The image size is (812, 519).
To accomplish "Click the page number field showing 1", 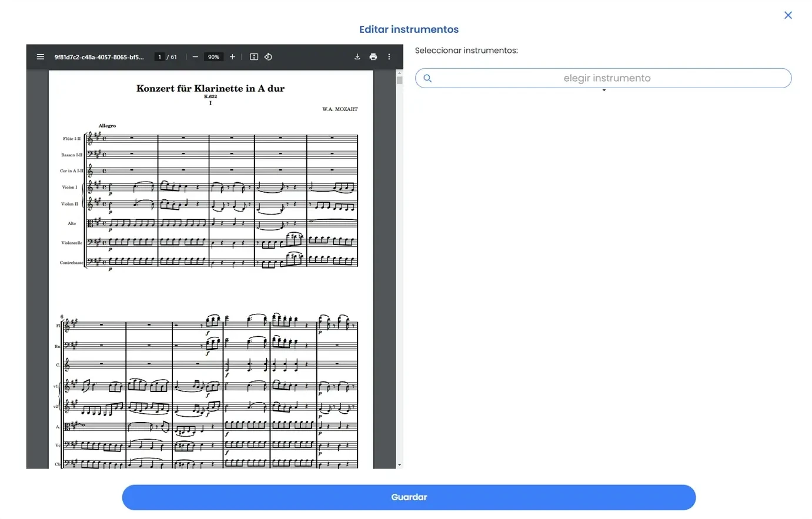I will coord(159,56).
